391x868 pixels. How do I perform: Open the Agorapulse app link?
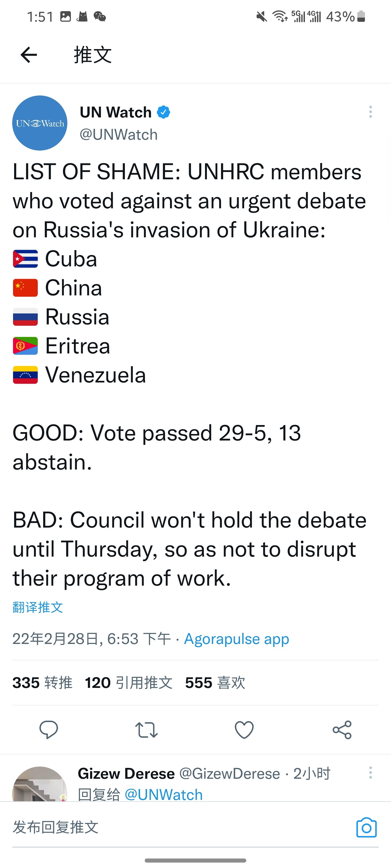[x=237, y=639]
